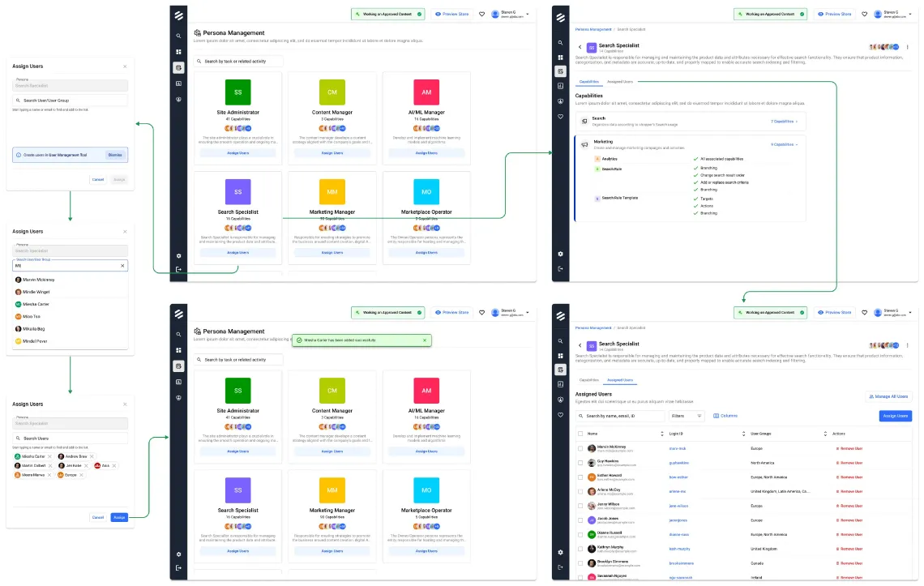The image size is (924, 586).
Task: Select the Capabilities tab in the top-right screen
Action: (588, 82)
